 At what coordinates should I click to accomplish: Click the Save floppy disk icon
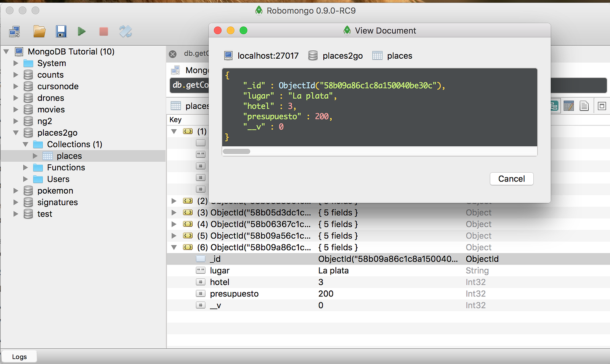[x=61, y=31]
